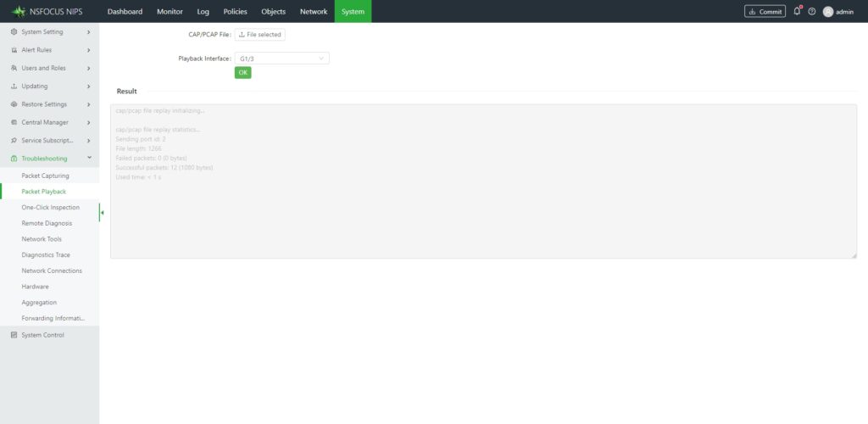Viewport: 868px width, 424px height.
Task: Open the Network menu
Action: [x=314, y=11]
